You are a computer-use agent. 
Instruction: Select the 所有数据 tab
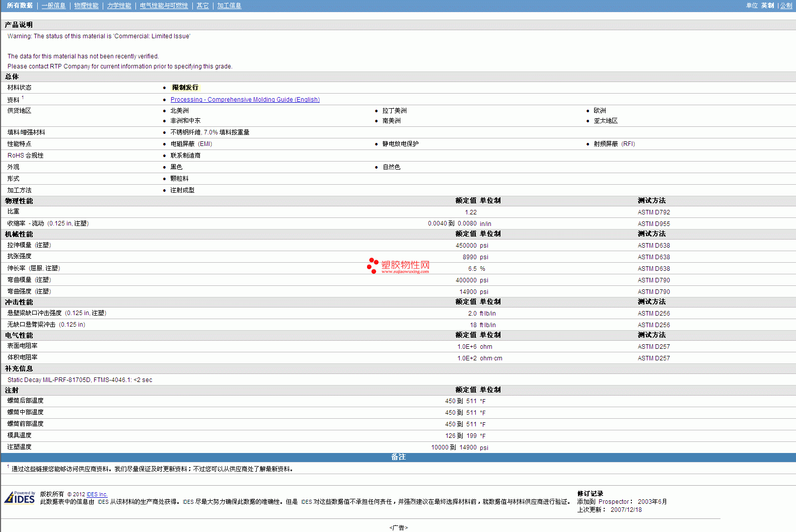point(20,6)
